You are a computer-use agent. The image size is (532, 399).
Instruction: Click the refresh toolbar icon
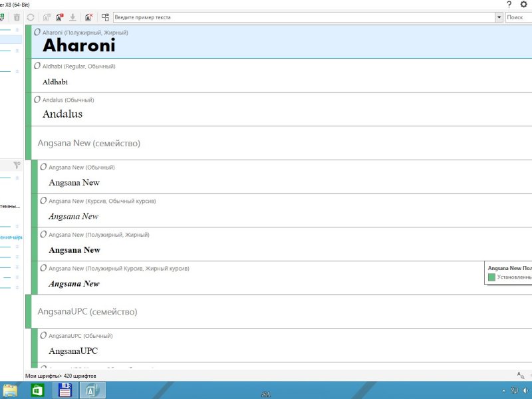31,17
